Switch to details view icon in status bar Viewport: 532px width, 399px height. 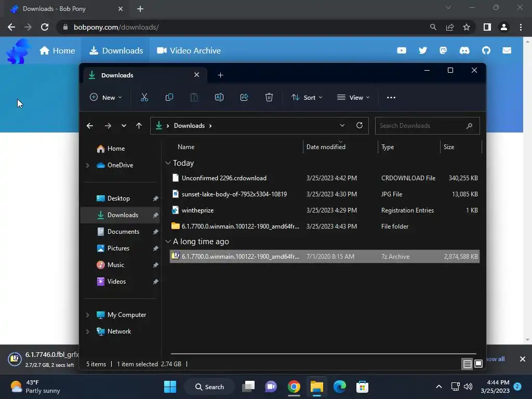point(467,364)
